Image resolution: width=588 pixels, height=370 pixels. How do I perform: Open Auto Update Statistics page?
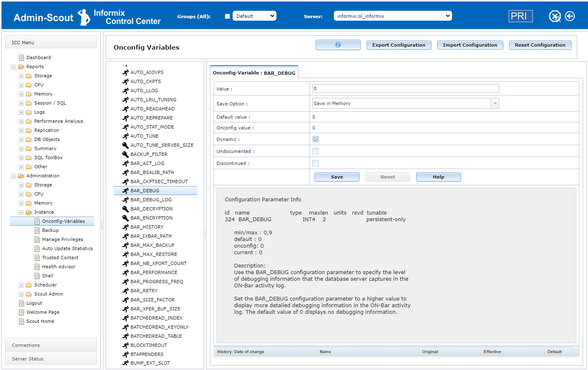tap(67, 248)
